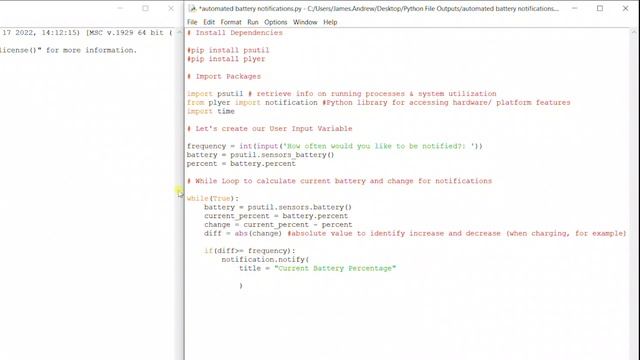
Task: Click the '#pip install plyer' line
Action: pyautogui.click(x=226, y=59)
